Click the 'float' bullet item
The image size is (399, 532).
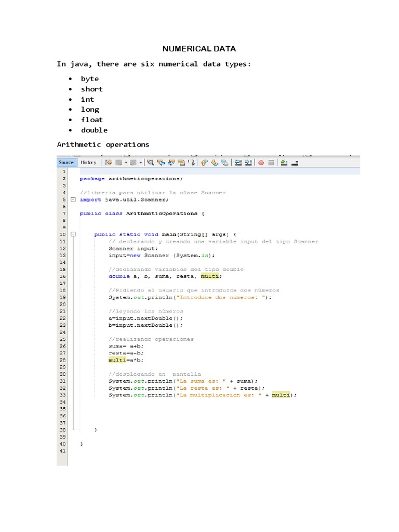point(91,120)
